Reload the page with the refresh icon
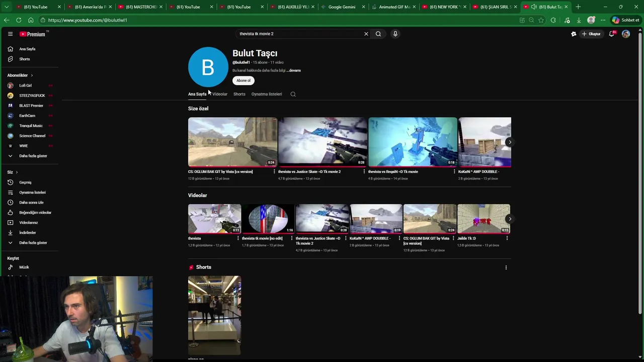 pos(19,20)
